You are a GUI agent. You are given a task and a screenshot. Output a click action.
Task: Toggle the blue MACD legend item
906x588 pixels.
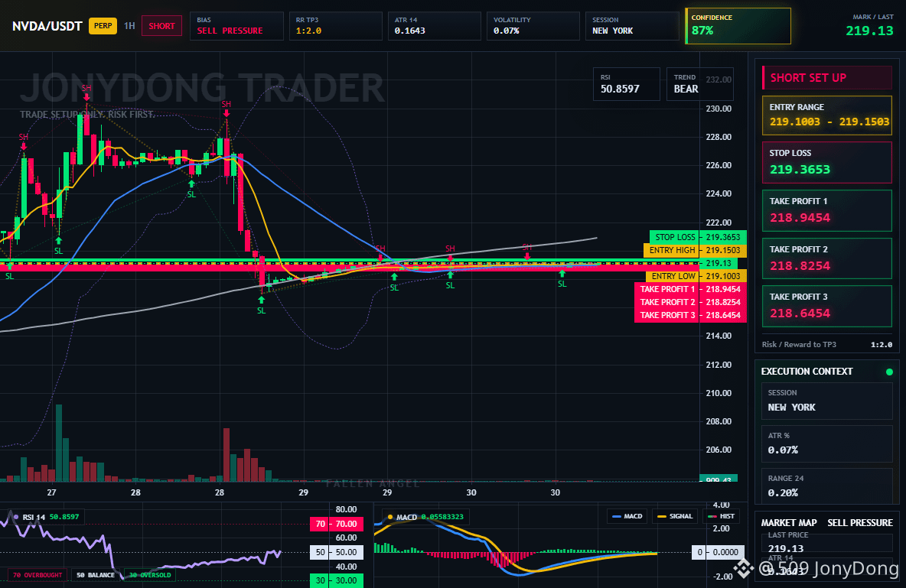tap(627, 516)
